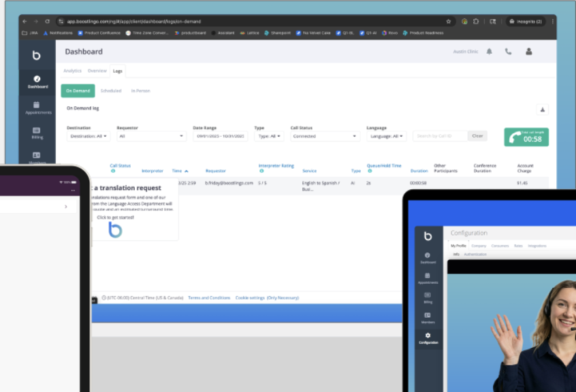Screen dimensions: 576x392
Task: Click the $1.45 account charge cell
Action: click(x=522, y=183)
